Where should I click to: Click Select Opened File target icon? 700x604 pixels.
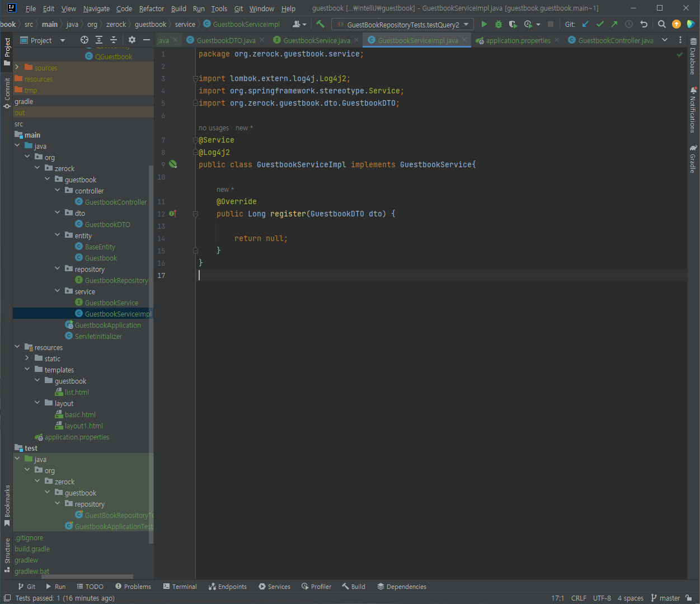click(84, 40)
